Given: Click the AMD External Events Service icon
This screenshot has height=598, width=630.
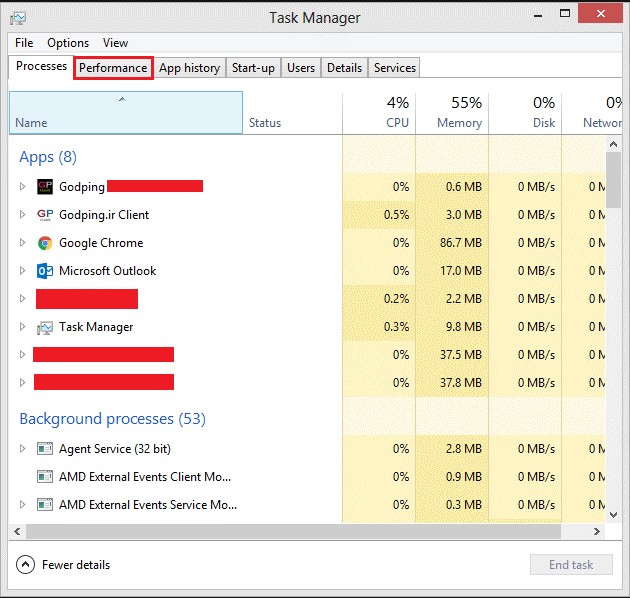Looking at the screenshot, I should pos(45,505).
